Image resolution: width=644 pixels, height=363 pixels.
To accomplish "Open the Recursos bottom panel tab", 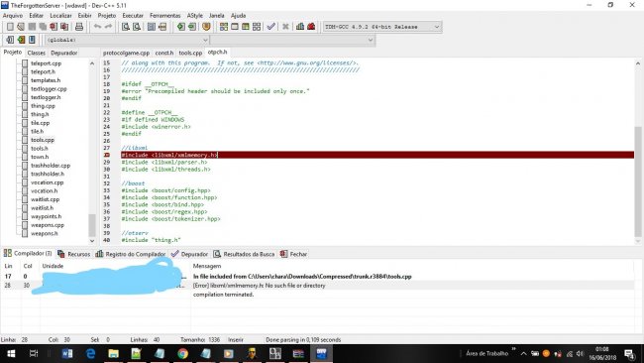I will click(x=74, y=254).
